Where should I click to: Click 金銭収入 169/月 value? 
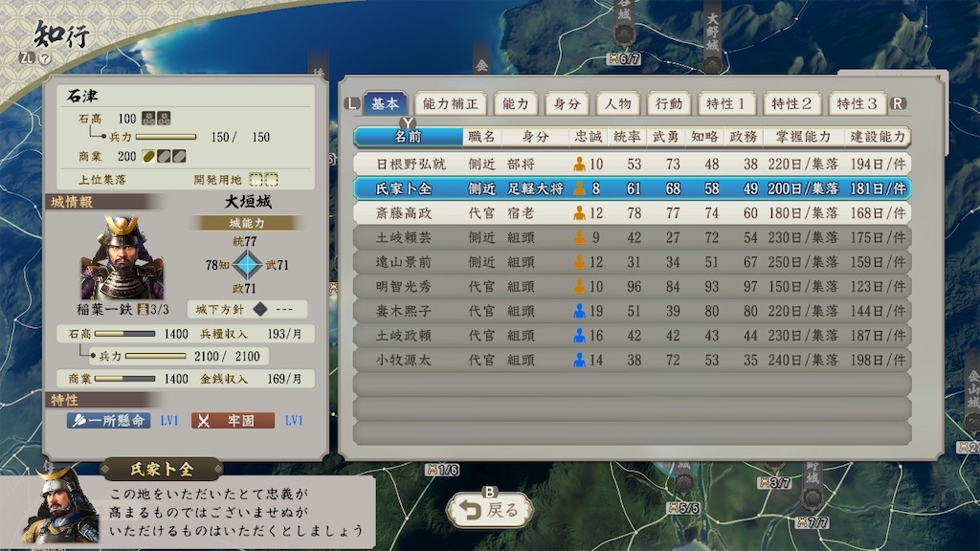click(284, 379)
